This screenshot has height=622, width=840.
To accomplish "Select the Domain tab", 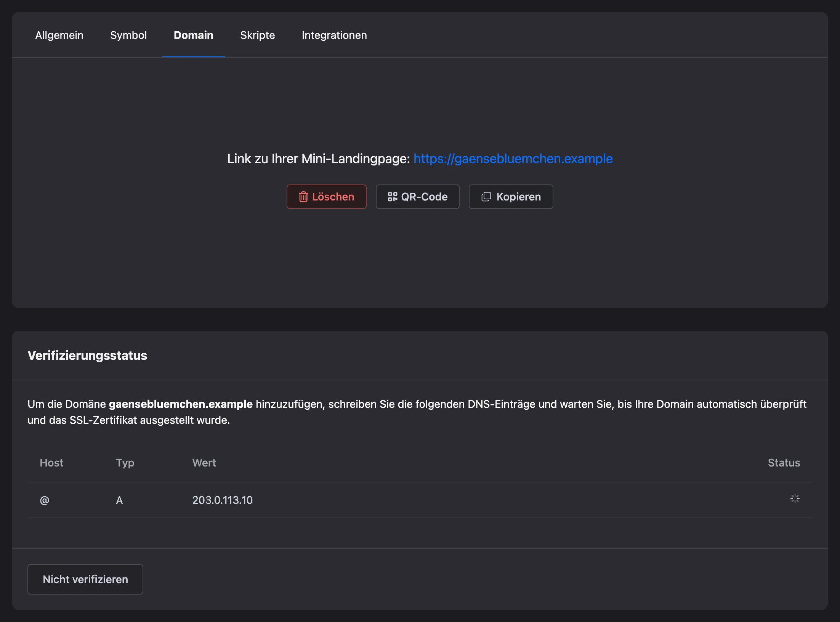I will click(x=194, y=35).
